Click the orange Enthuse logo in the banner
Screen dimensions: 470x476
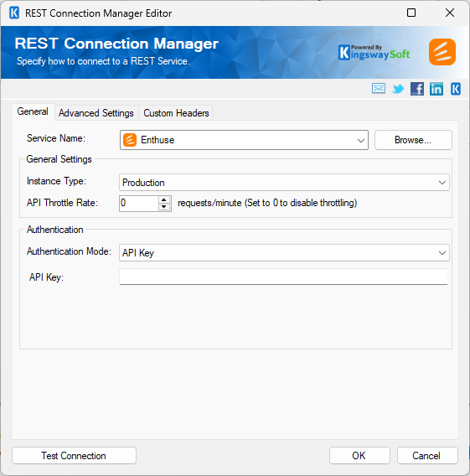[x=442, y=52]
